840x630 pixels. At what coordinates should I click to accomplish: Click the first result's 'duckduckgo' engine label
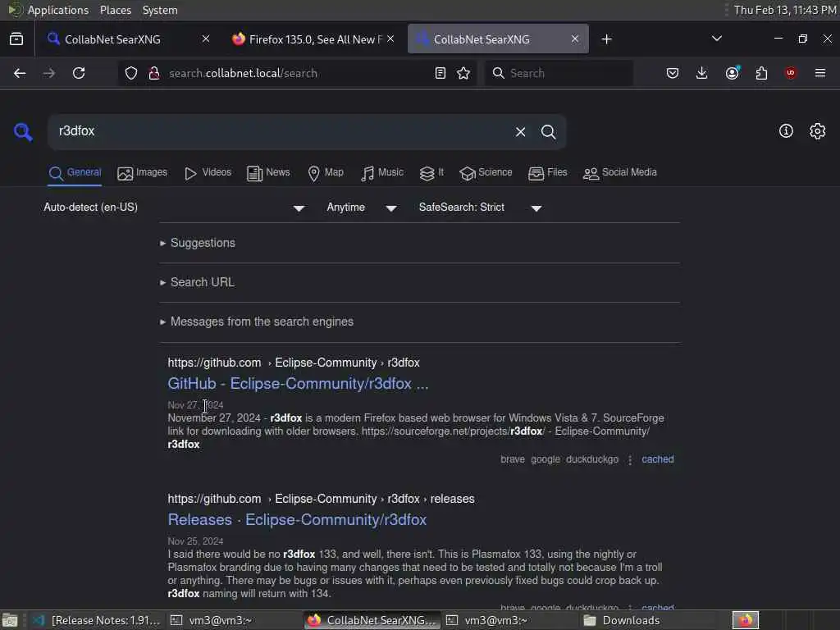(592, 459)
